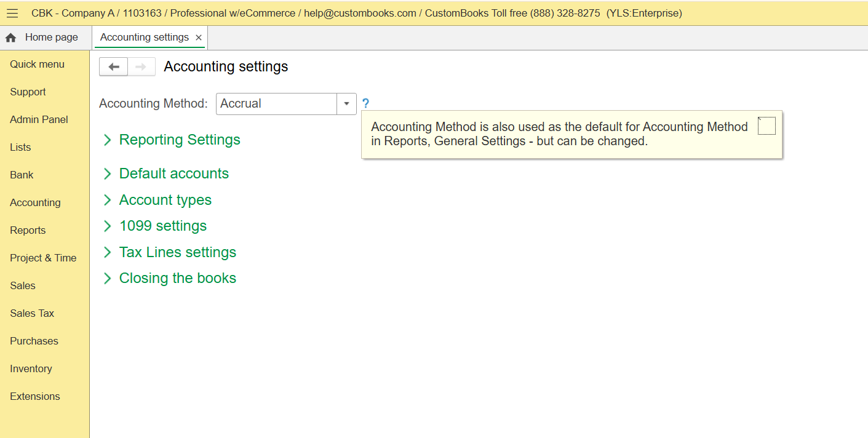Open the Admin Panel menu item
The height and width of the screenshot is (438, 868).
click(x=39, y=119)
